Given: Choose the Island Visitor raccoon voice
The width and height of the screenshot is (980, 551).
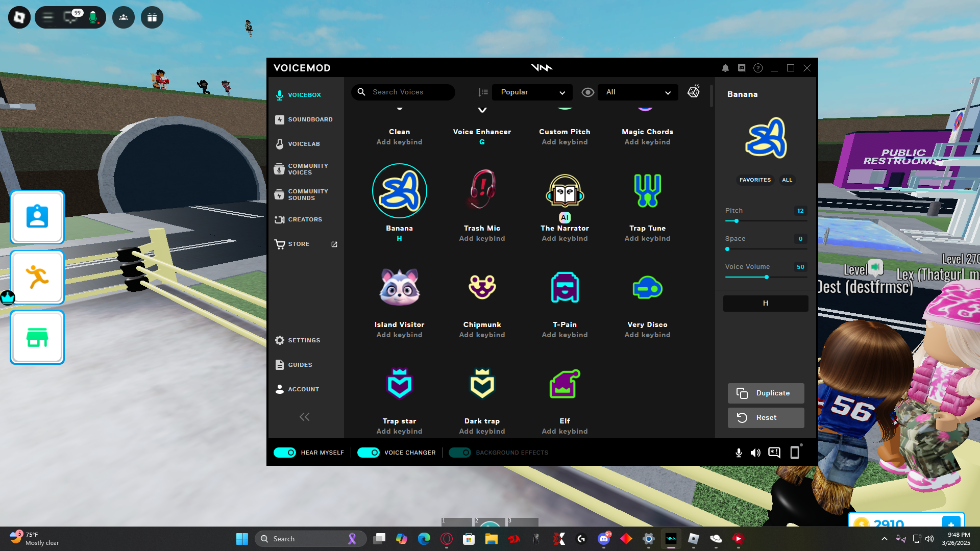Looking at the screenshot, I should tap(399, 287).
